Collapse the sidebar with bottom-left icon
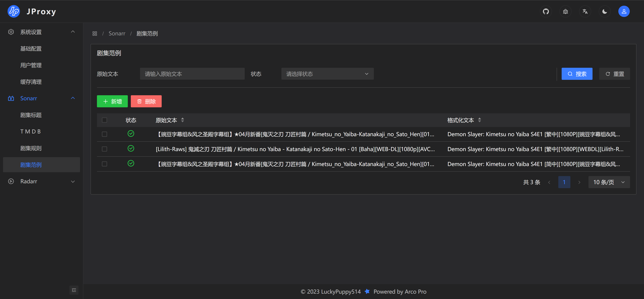 pyautogui.click(x=74, y=290)
